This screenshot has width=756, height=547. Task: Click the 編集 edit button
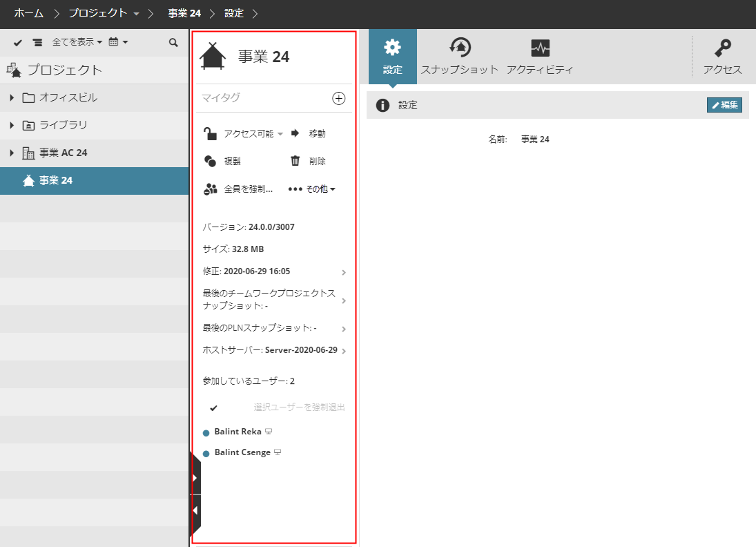click(x=724, y=105)
